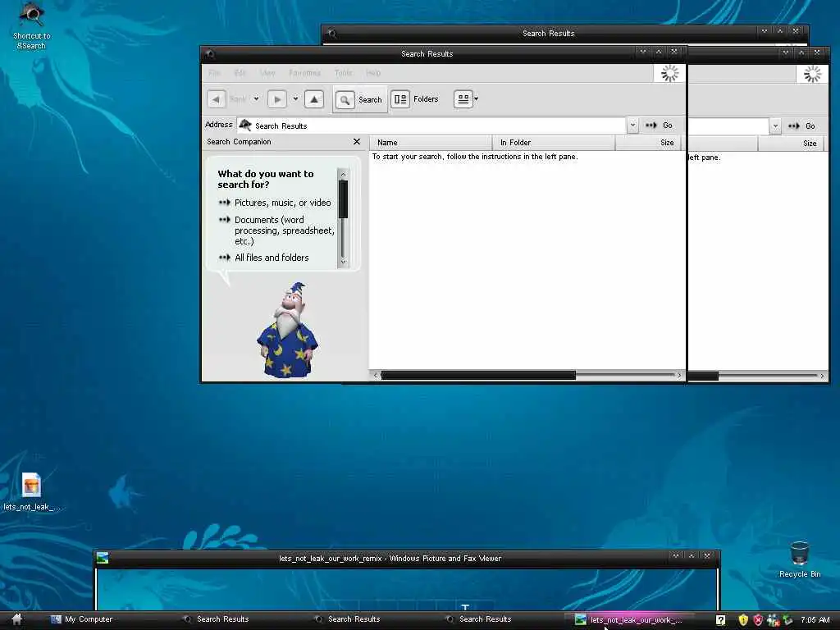Open the Forward history dropdown arrow
The height and width of the screenshot is (630, 840).
(x=295, y=99)
